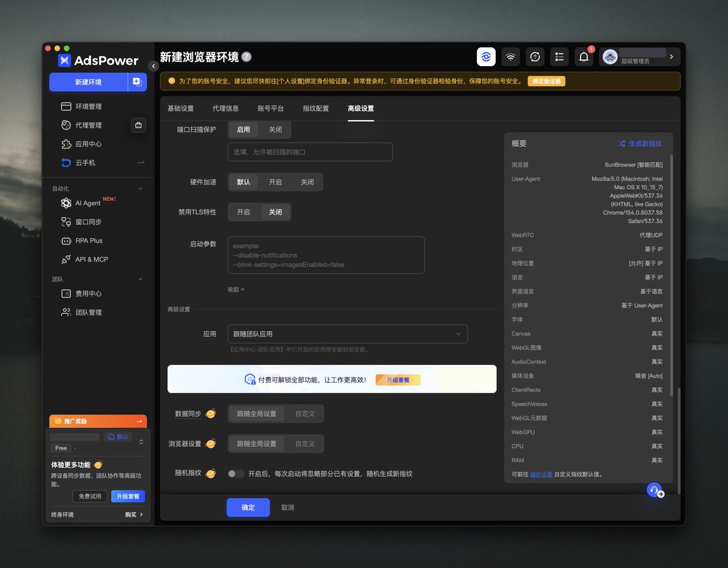Click the 环境管理 sidebar icon
Image resolution: width=728 pixels, height=568 pixels.
(x=66, y=107)
